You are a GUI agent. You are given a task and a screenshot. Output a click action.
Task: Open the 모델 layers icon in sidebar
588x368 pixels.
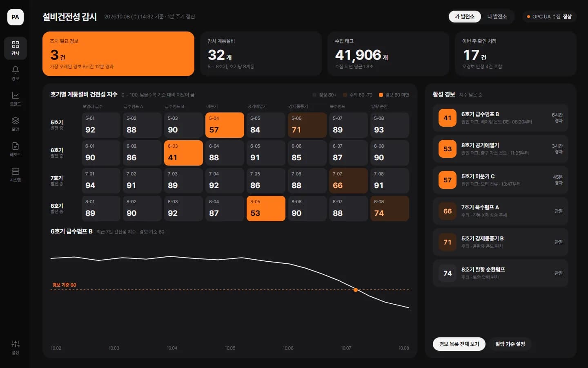click(16, 124)
